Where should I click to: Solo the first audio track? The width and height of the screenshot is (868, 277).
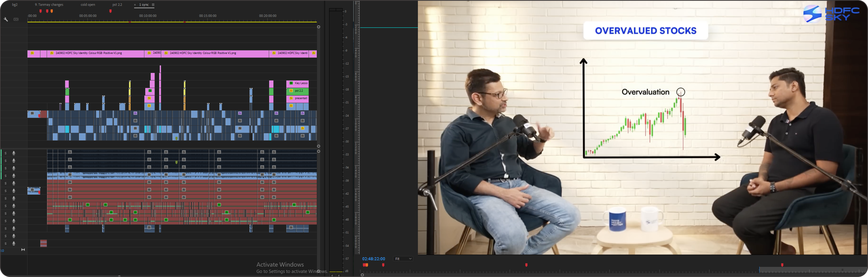5,153
